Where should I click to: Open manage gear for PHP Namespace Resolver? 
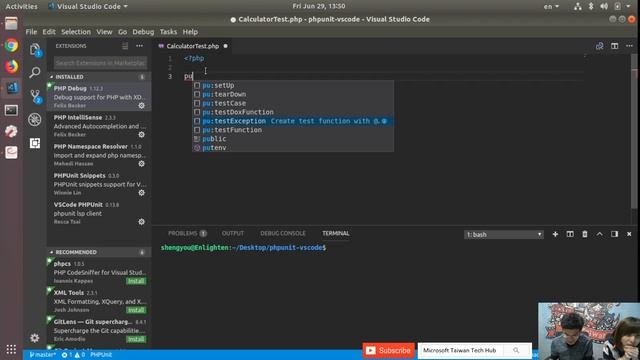pos(142,163)
